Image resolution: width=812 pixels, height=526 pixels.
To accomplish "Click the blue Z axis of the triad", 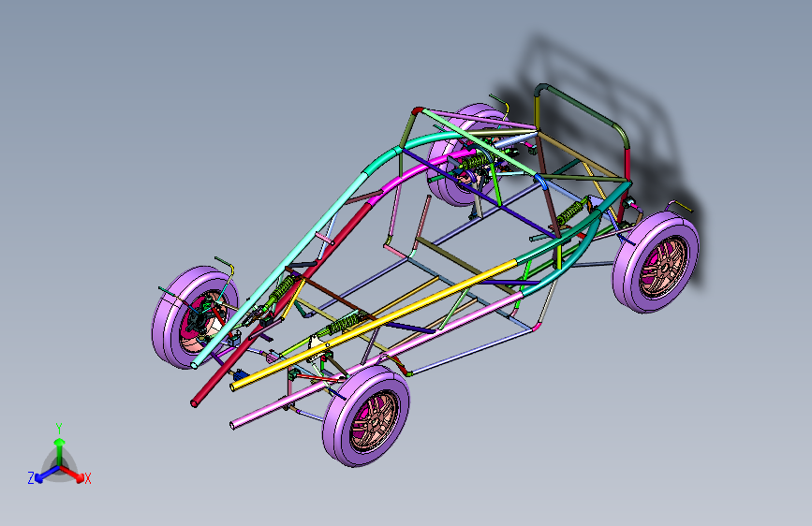I will pyautogui.click(x=47, y=474).
